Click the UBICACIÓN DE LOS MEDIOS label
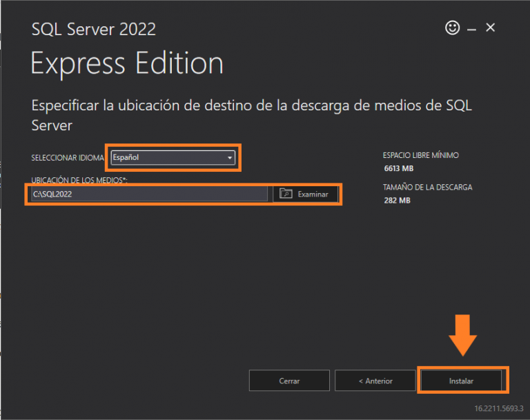This screenshot has width=530, height=420. (x=79, y=180)
